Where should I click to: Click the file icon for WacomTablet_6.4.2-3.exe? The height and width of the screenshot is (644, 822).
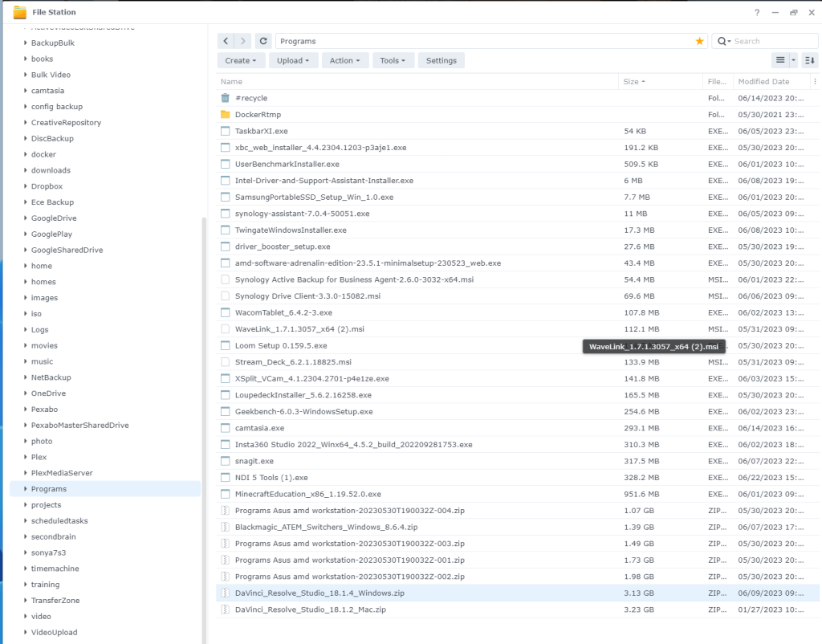pos(226,312)
